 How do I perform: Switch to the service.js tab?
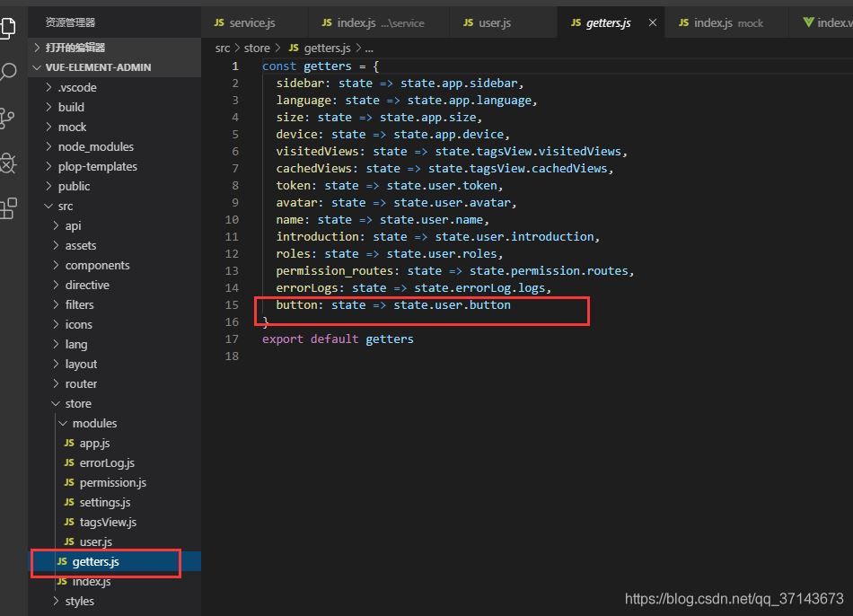click(252, 22)
